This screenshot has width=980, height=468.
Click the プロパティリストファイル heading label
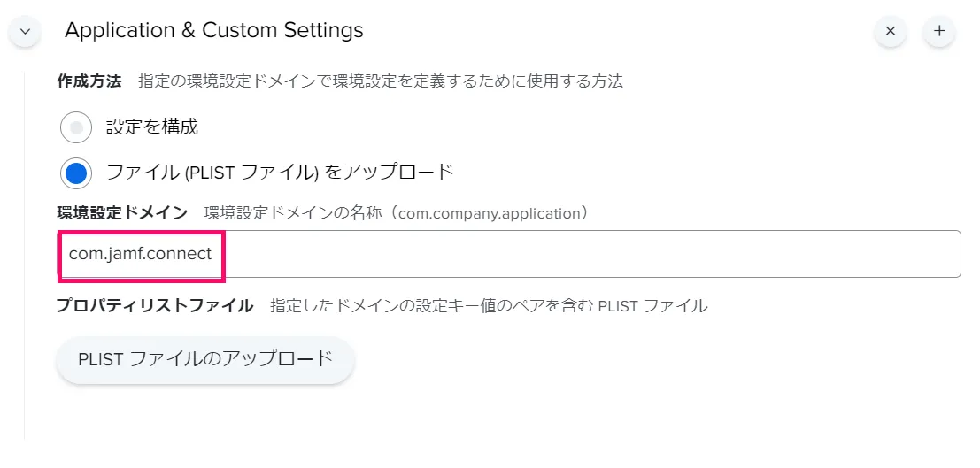pyautogui.click(x=154, y=306)
